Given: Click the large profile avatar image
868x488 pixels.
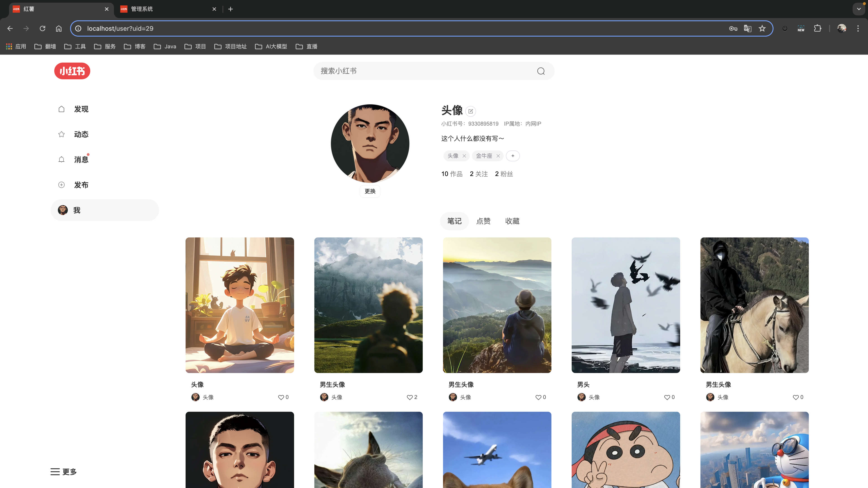Looking at the screenshot, I should pyautogui.click(x=370, y=143).
